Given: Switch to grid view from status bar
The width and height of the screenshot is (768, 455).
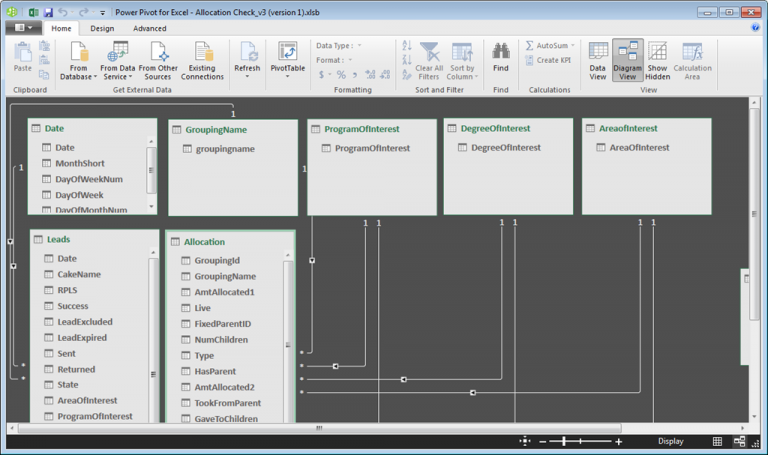Looking at the screenshot, I should [x=717, y=441].
